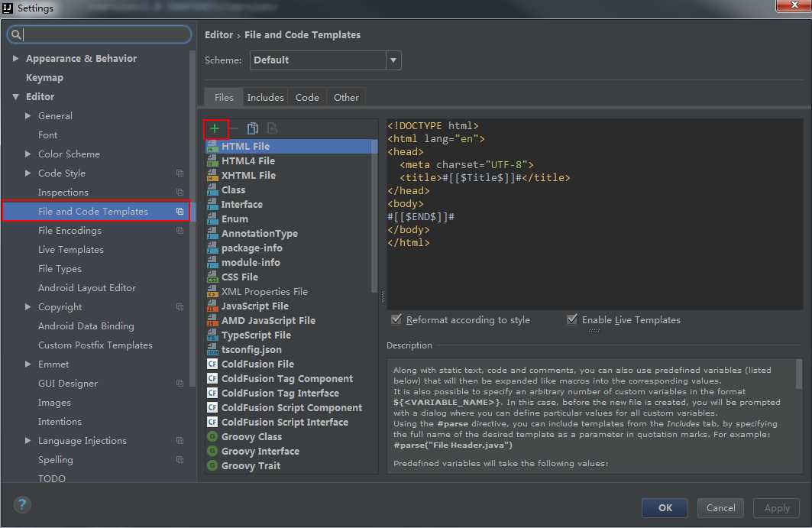The width and height of the screenshot is (812, 528).
Task: Click the XML Properties File icon
Action: click(x=212, y=292)
